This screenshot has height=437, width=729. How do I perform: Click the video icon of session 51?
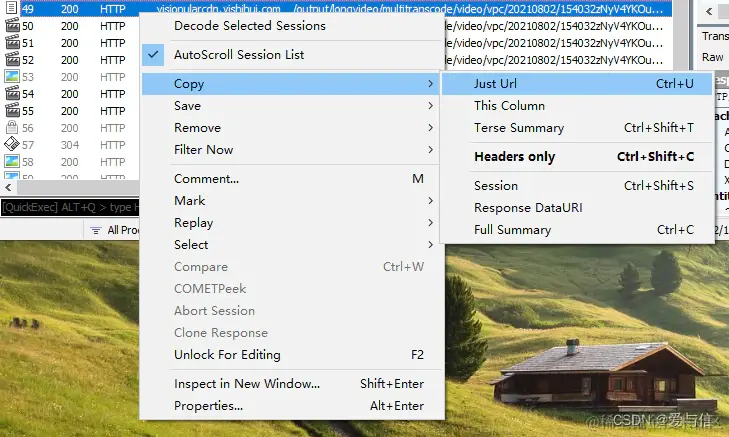pos(12,42)
